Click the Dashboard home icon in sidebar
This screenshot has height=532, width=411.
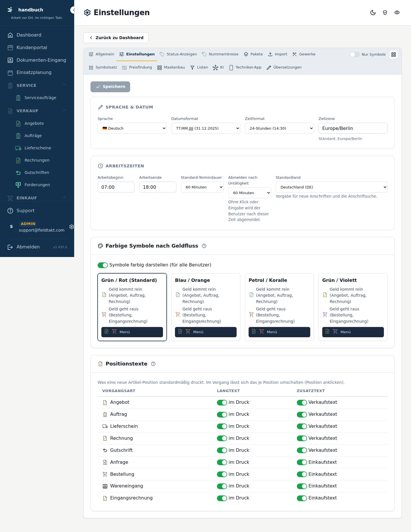[10, 35]
